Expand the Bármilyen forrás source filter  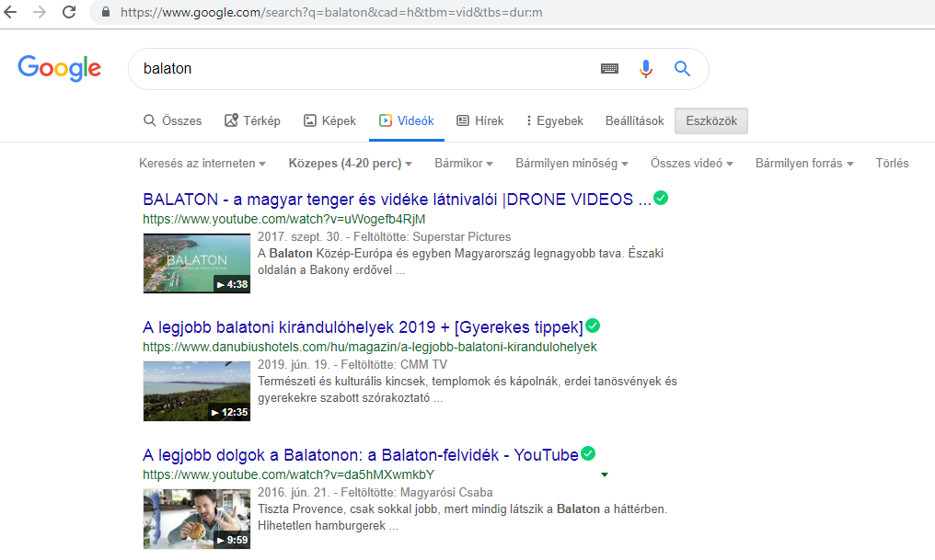(804, 164)
